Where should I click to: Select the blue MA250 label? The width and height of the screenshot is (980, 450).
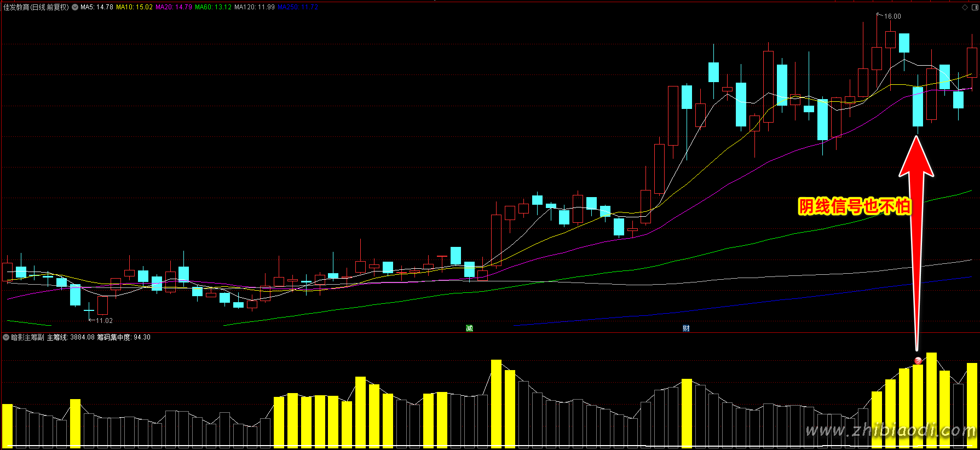297,7
